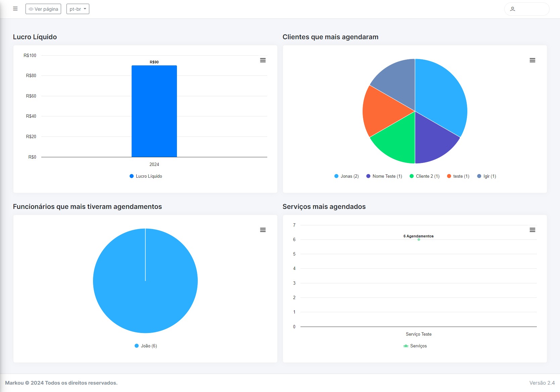The width and height of the screenshot is (560, 392).
Task: Click the blue R$90 bar for 2024
Action: (154, 111)
